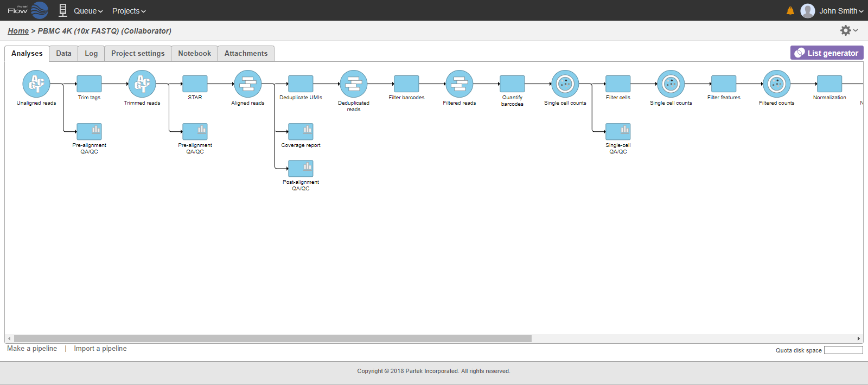Screen dimensions: 868x385
Task: Open the notifications bell icon
Action: (x=790, y=11)
